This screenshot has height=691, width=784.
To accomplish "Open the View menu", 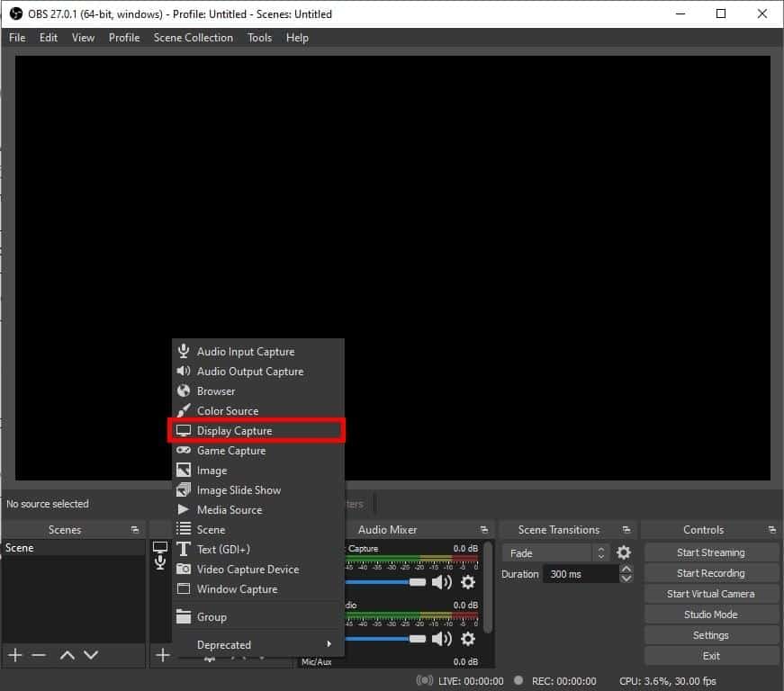I will pos(83,38).
